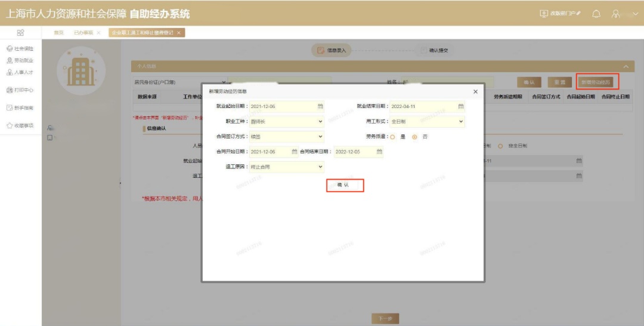Select 否 for 劳务派遣
644x326 pixels.
pyautogui.click(x=414, y=137)
